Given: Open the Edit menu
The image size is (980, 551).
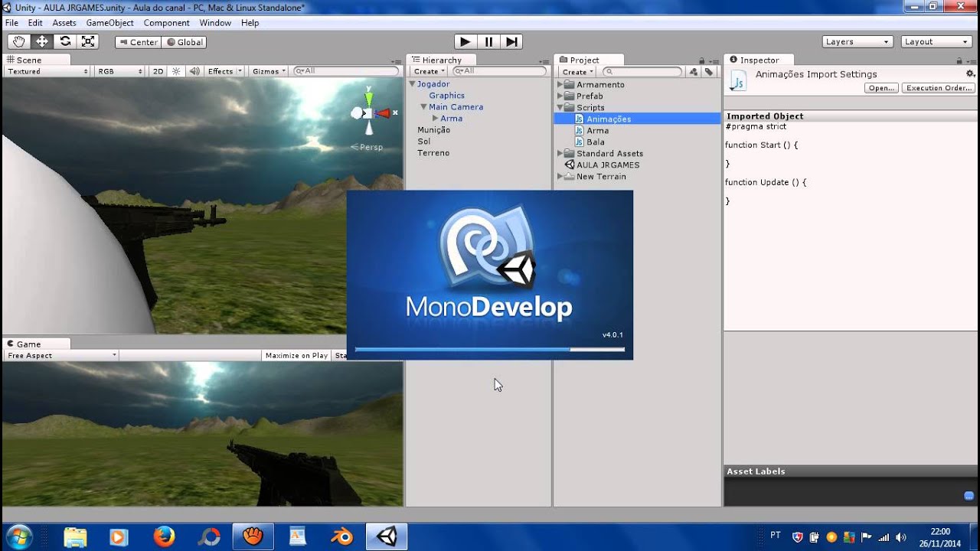Looking at the screenshot, I should pos(35,23).
